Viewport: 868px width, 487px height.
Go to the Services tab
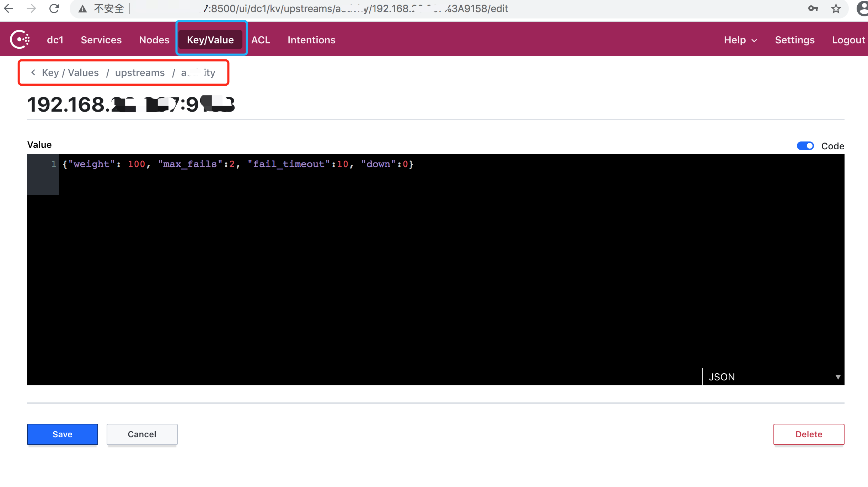[x=101, y=40]
